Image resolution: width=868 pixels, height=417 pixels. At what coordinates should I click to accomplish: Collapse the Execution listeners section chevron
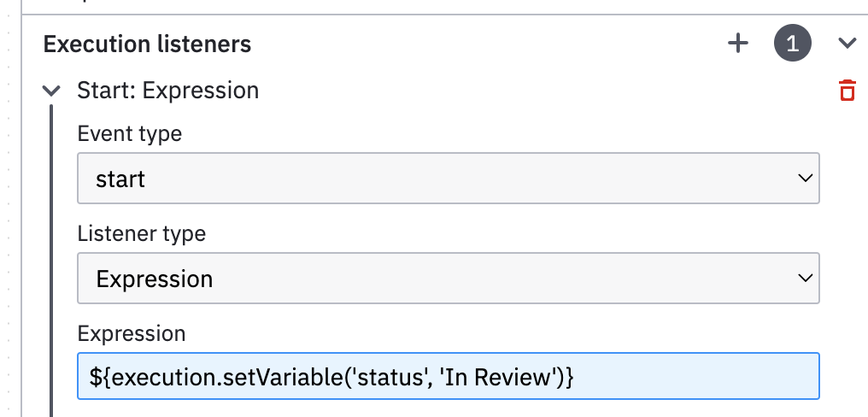[847, 44]
